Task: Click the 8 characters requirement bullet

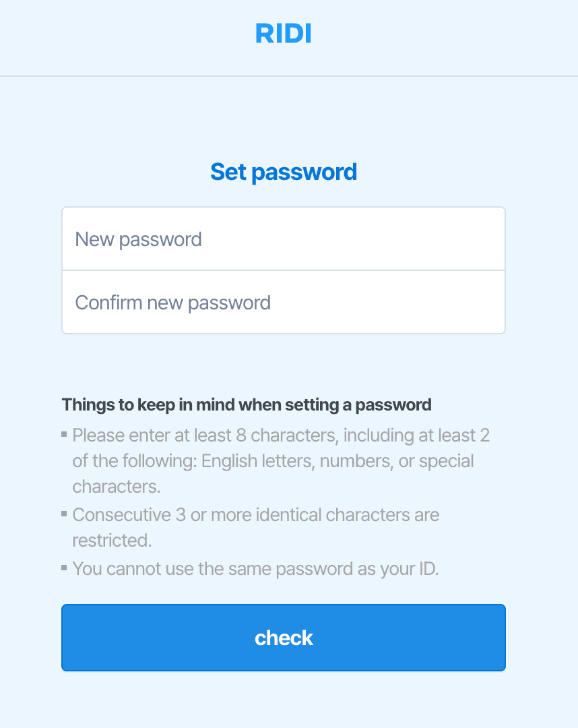Action: pyautogui.click(x=281, y=460)
